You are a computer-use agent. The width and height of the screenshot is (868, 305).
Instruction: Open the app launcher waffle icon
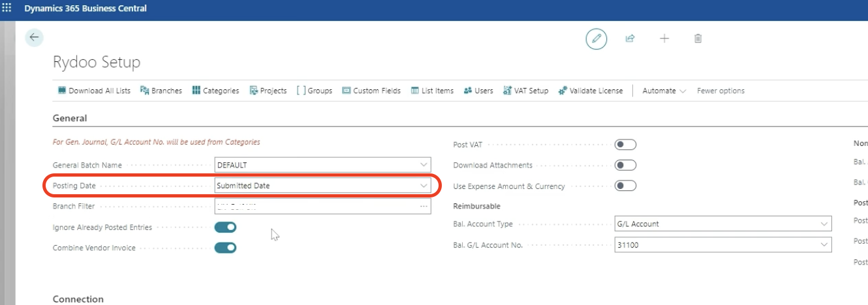pos(7,8)
